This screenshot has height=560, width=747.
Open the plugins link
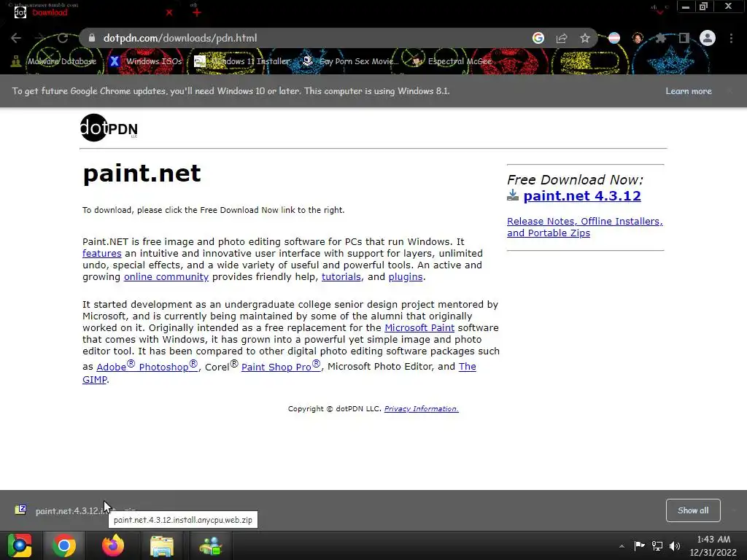(x=406, y=276)
